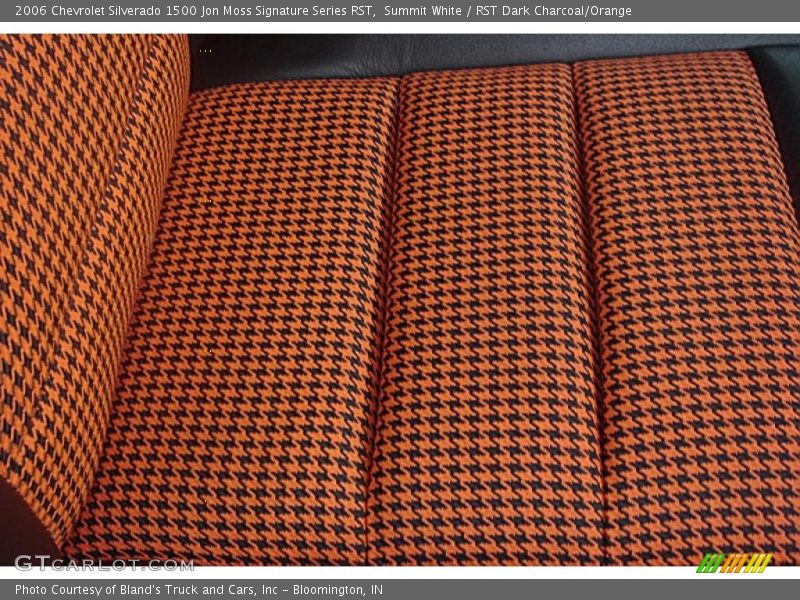Image resolution: width=800 pixels, height=600 pixels.
Task: Click the yellow stripes of the logo
Action: 758,563
